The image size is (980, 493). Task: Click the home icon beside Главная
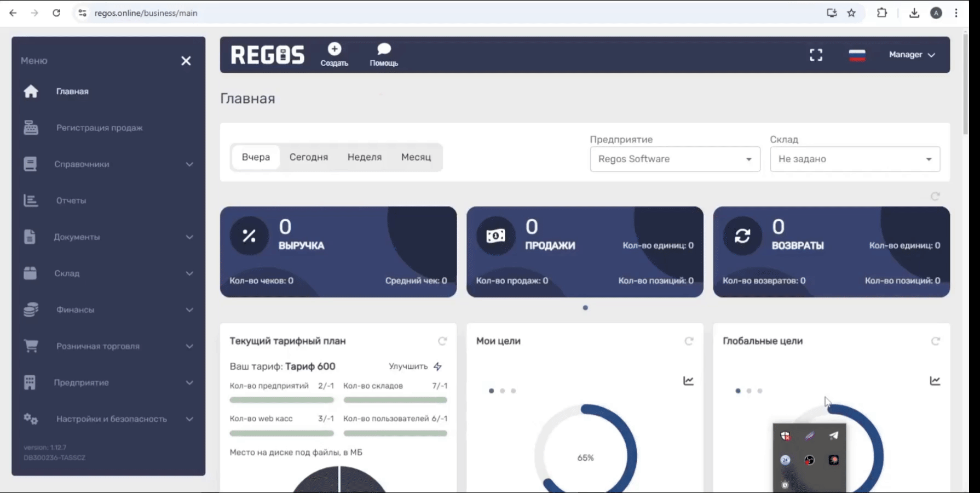[31, 91]
